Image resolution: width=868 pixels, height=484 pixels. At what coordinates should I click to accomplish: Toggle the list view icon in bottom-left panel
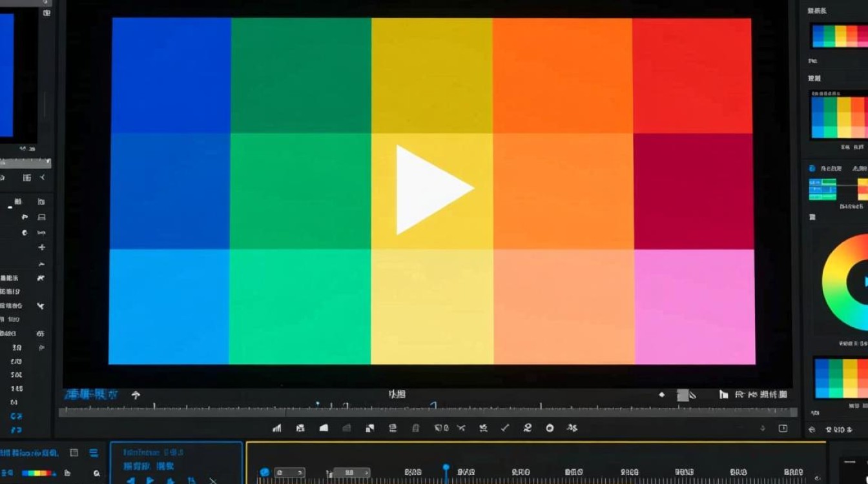click(94, 453)
